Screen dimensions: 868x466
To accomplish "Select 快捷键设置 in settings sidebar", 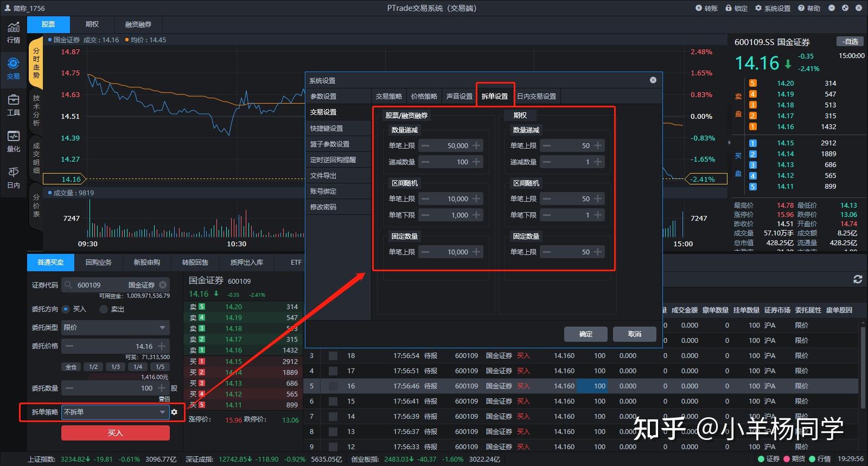I will (x=338, y=128).
